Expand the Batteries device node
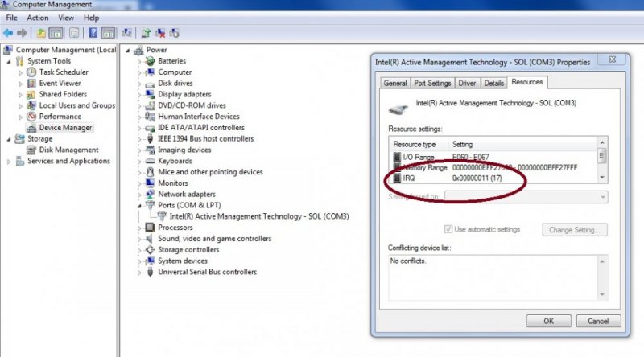 coord(140,61)
